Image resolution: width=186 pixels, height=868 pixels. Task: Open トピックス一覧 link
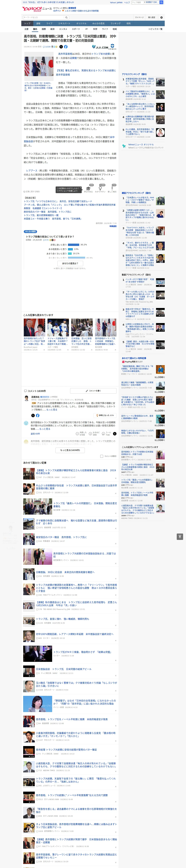[x=155, y=29]
